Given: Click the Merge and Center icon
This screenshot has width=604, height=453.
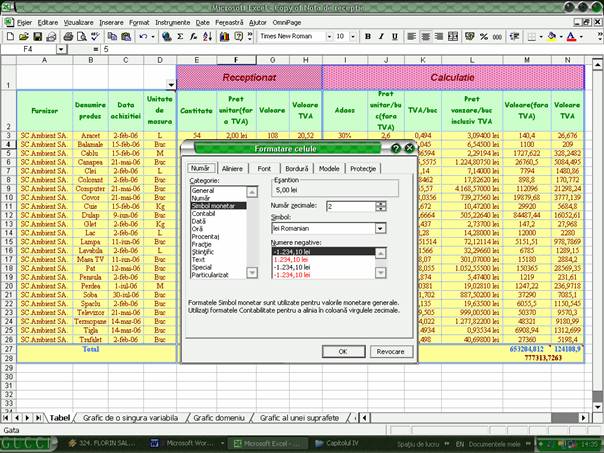Looking at the screenshot, I should (453, 37).
